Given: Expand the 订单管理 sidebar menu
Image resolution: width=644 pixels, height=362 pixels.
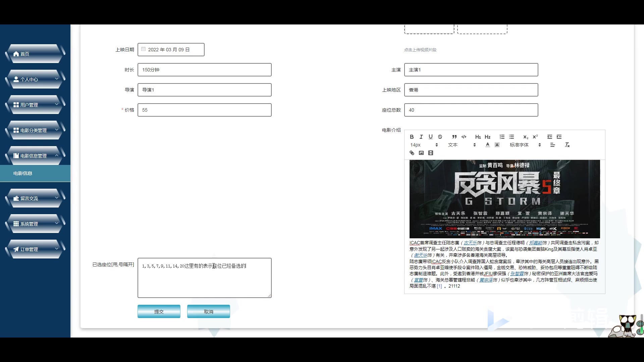Looking at the screenshot, I should point(35,249).
